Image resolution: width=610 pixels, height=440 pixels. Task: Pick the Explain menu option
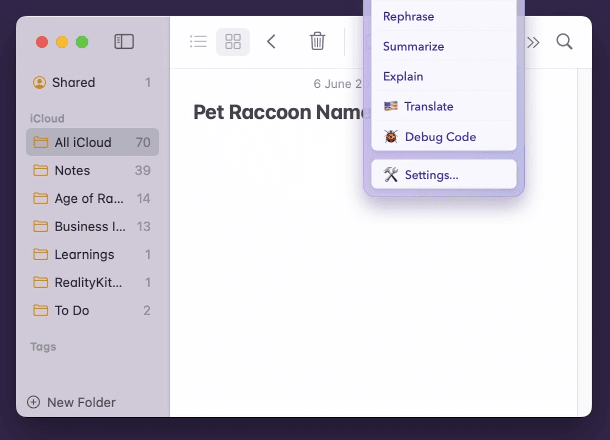pos(403,76)
